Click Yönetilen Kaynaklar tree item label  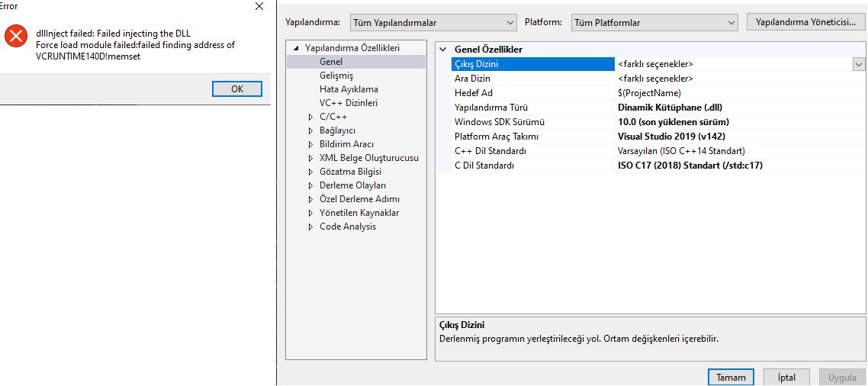click(x=359, y=213)
